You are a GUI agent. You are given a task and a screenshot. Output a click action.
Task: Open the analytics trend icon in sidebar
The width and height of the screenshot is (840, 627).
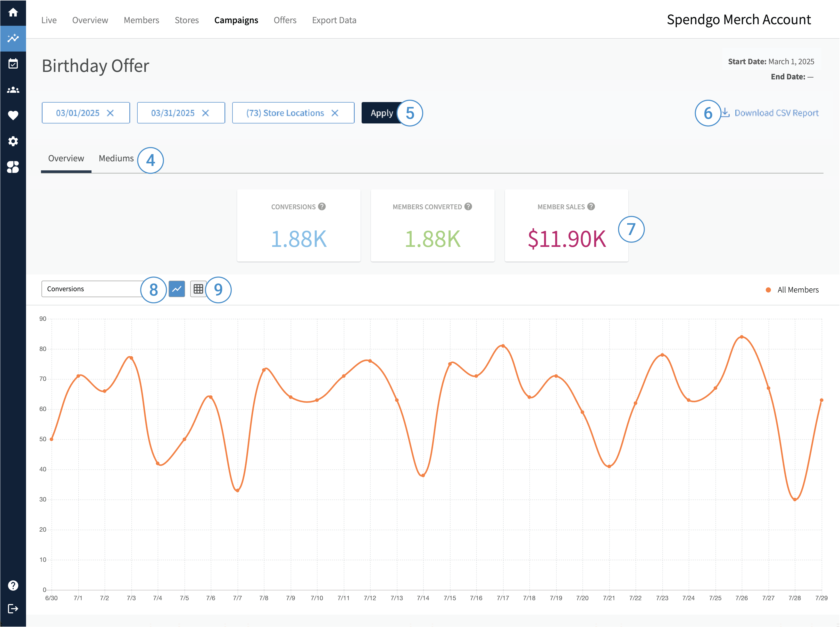(13, 38)
